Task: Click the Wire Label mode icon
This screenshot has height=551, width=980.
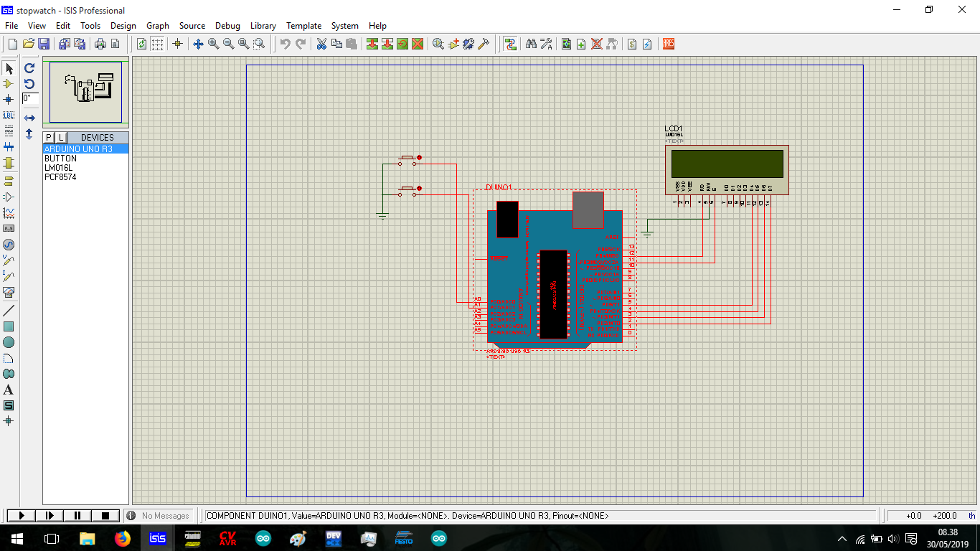Action: [9, 116]
